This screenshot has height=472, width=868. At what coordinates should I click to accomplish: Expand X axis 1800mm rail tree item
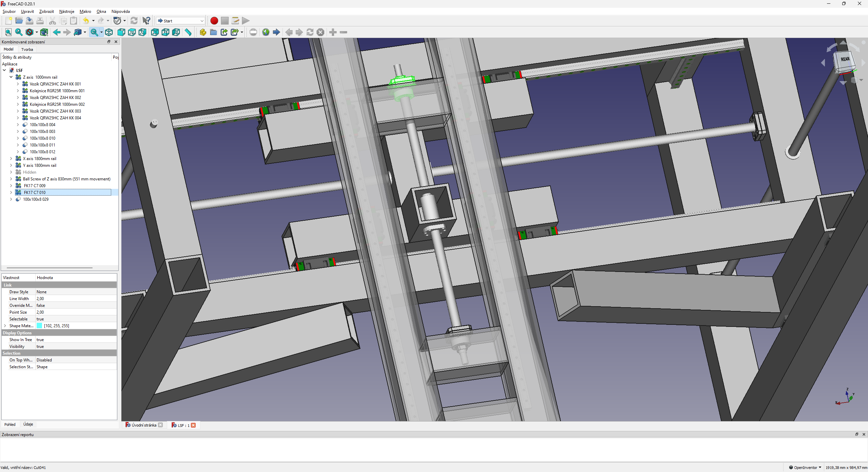11,159
